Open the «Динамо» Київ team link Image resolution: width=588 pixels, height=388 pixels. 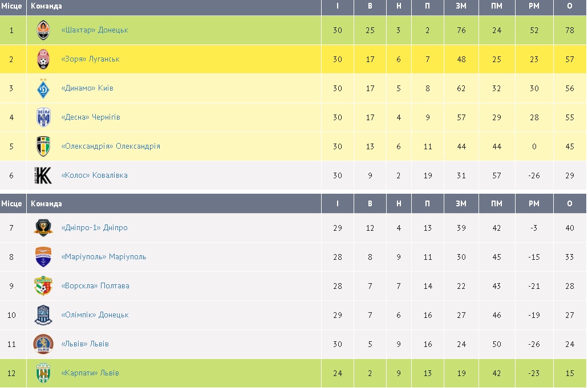tap(87, 88)
